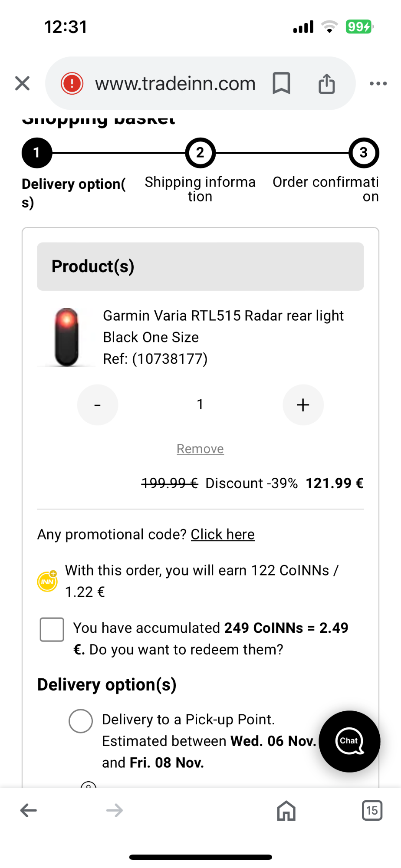Bookmark this page with the bookmark icon
The width and height of the screenshot is (401, 868).
(x=281, y=83)
